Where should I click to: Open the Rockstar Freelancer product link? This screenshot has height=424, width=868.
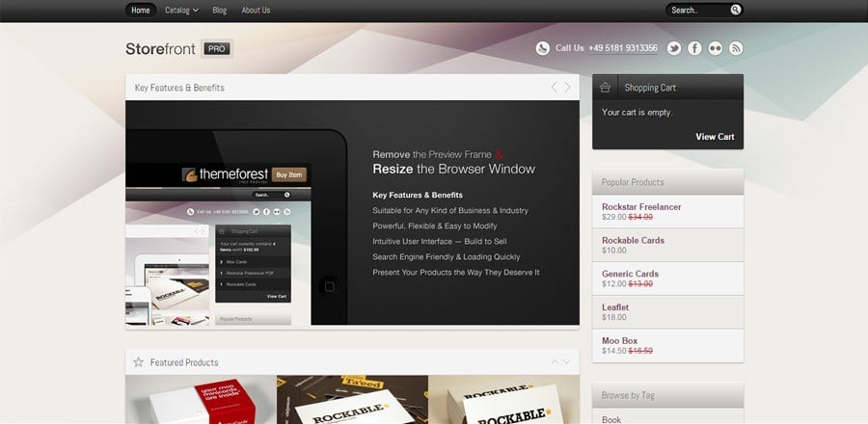click(641, 206)
